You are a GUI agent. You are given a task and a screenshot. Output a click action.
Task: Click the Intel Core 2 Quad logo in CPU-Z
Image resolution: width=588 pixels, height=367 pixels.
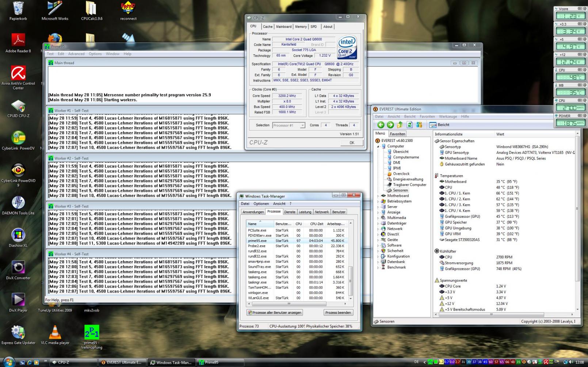click(x=347, y=47)
